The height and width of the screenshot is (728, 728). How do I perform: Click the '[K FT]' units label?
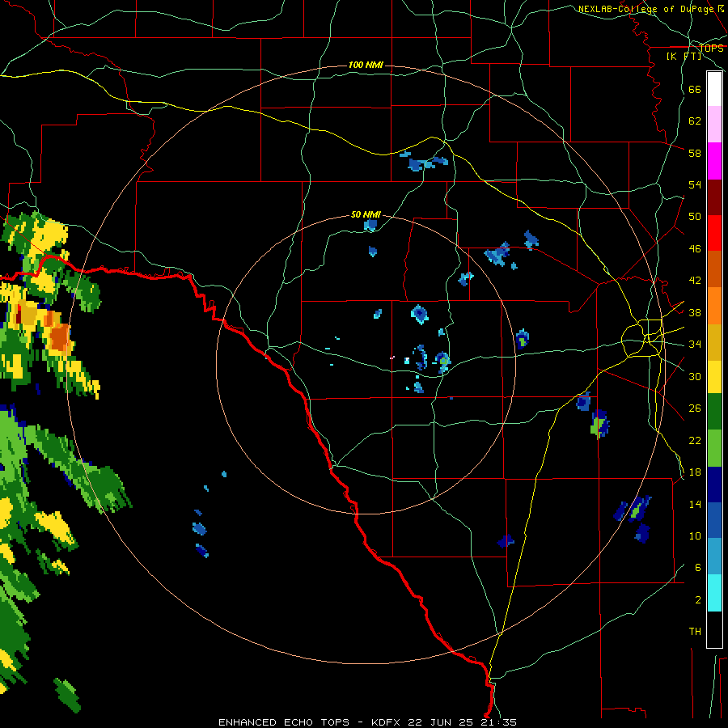tap(684, 57)
